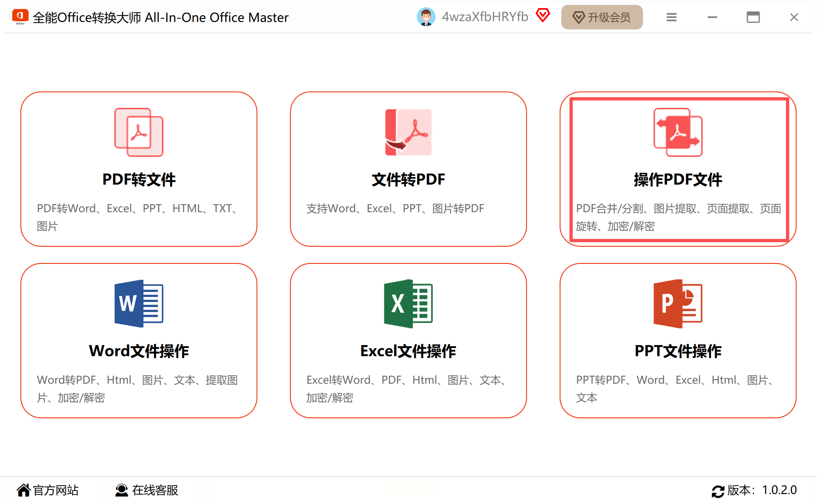Select the Excel文件操作 card title
817x504 pixels.
[408, 351]
